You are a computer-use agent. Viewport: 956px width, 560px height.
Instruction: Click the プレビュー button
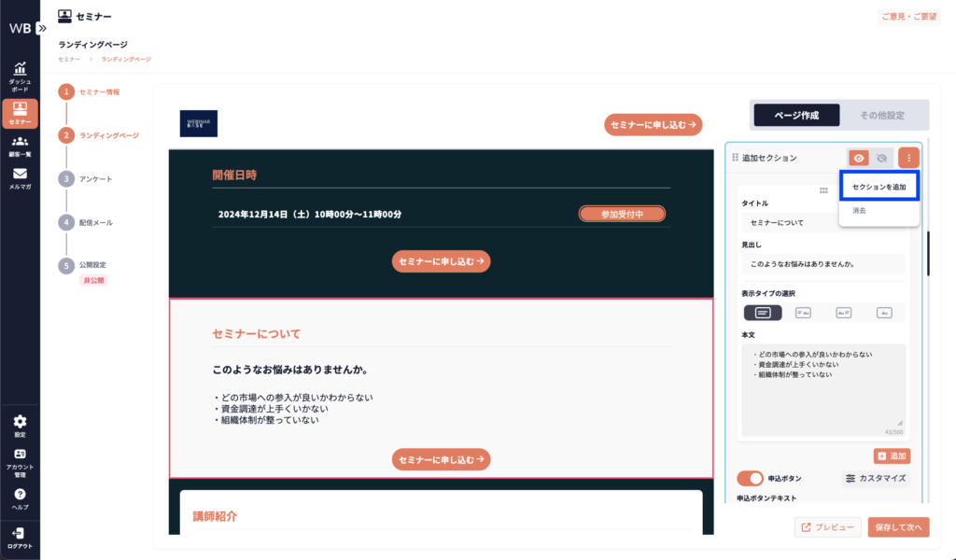tap(828, 527)
